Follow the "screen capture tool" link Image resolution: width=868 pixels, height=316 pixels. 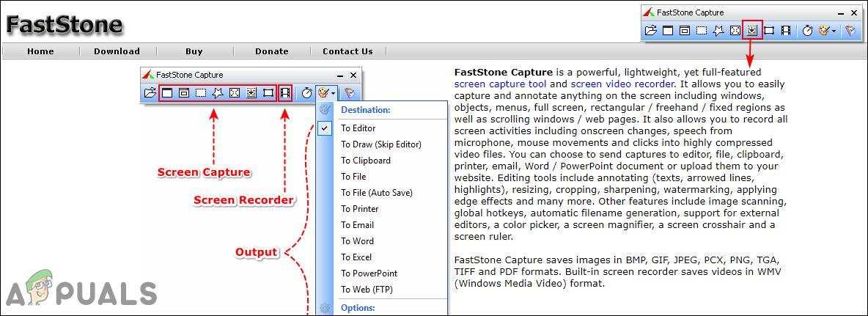point(501,84)
